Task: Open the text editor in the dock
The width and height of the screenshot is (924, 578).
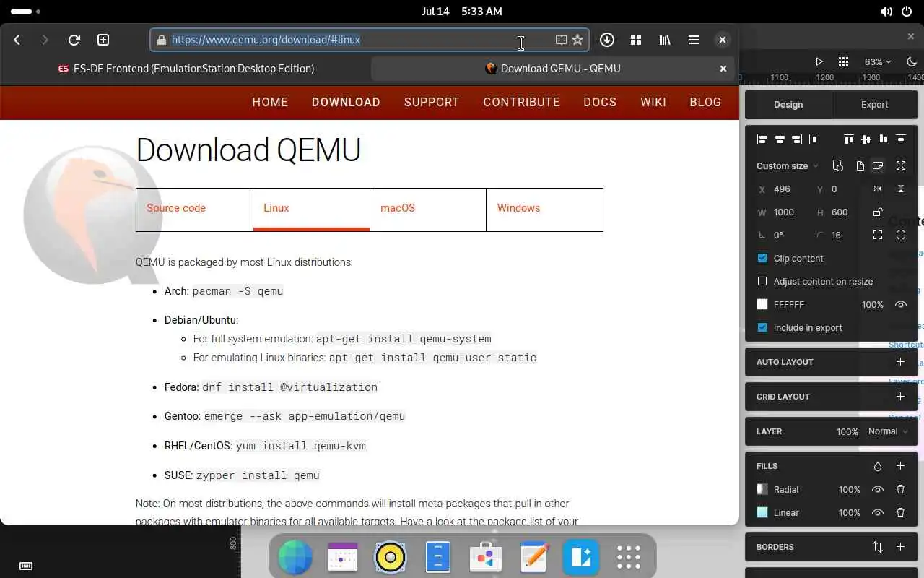Action: (533, 557)
